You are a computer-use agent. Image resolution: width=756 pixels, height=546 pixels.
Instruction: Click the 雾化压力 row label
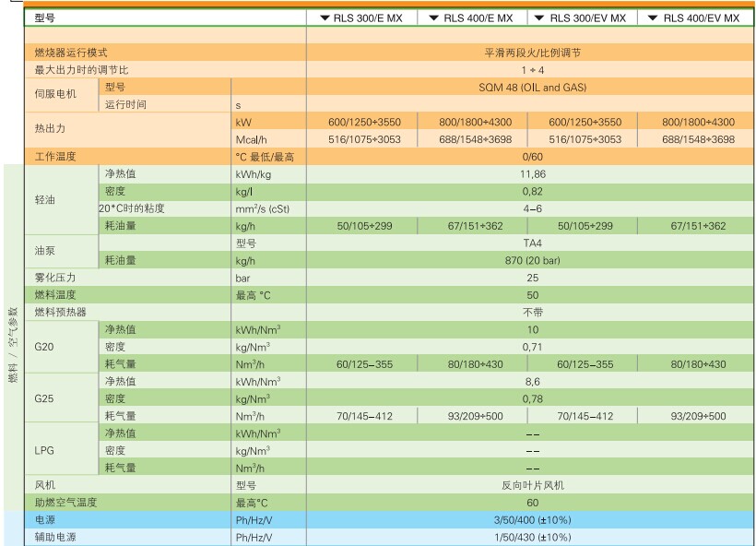pos(55,278)
